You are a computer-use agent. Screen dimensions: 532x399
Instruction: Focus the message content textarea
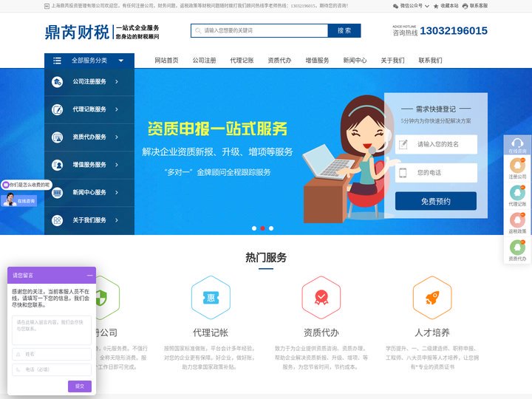pos(52,330)
